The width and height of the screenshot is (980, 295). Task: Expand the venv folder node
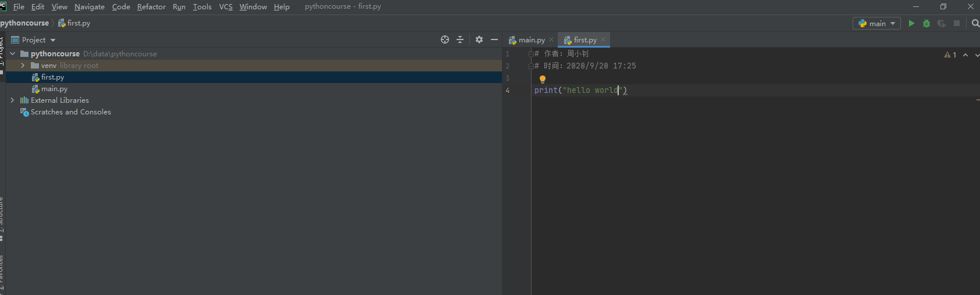(x=23, y=66)
